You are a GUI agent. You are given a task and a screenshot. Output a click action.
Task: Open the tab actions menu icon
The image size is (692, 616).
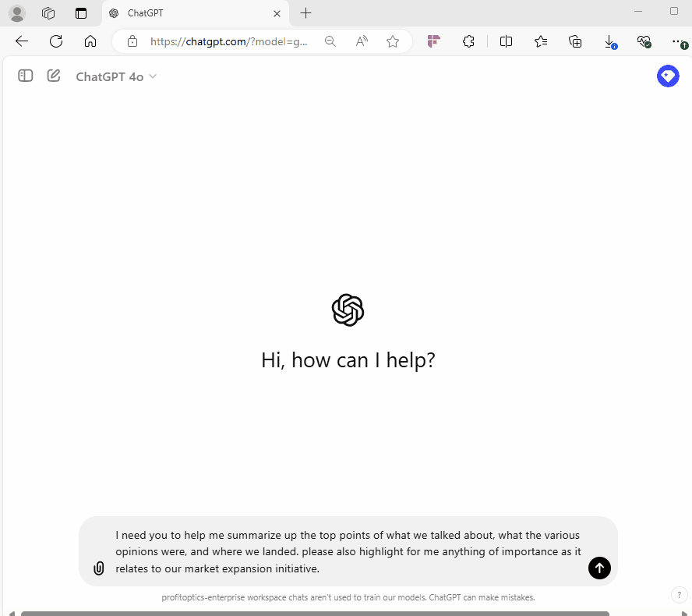81,13
